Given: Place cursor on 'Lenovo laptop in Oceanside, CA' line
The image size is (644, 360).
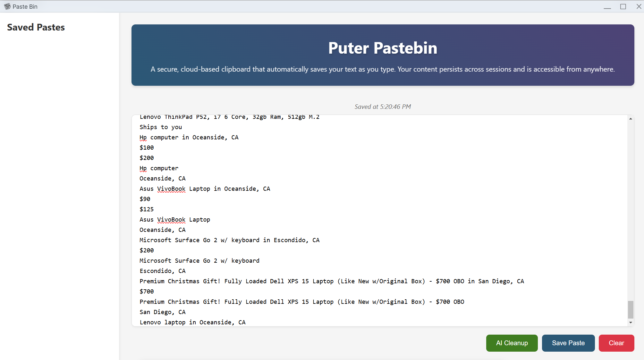Looking at the screenshot, I should click(192, 322).
